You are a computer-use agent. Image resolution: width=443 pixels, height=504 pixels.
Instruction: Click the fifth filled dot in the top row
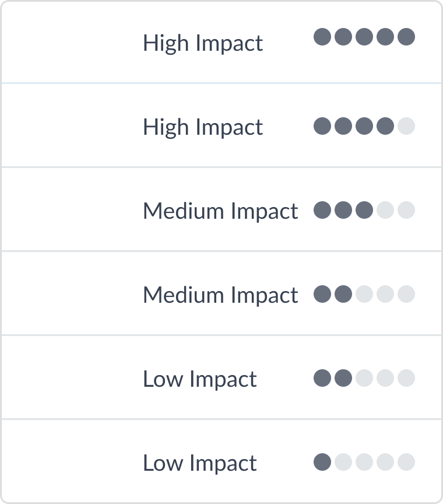(x=406, y=37)
